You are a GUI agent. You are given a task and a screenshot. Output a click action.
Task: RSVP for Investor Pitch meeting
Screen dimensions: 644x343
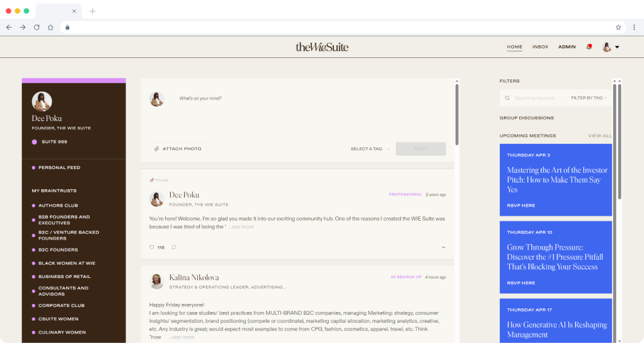point(520,206)
